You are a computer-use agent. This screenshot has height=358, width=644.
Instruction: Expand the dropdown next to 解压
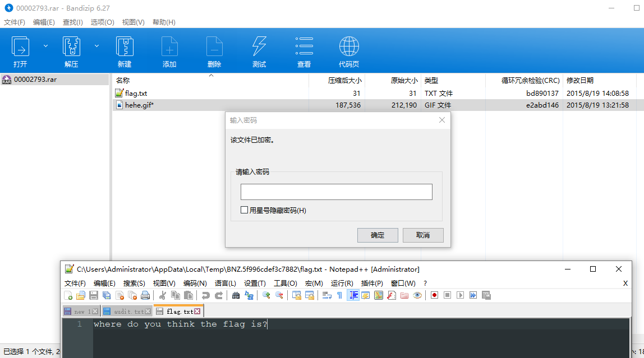pyautogui.click(x=95, y=46)
